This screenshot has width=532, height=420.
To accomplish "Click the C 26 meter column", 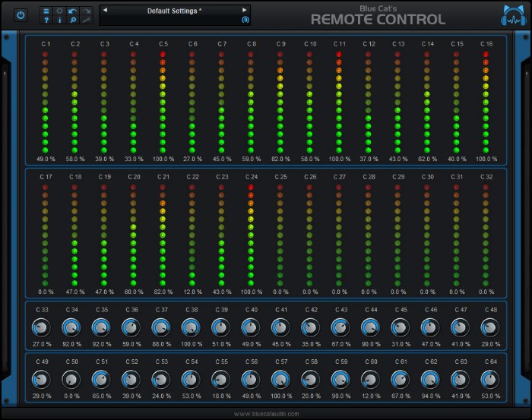I will (x=309, y=235).
